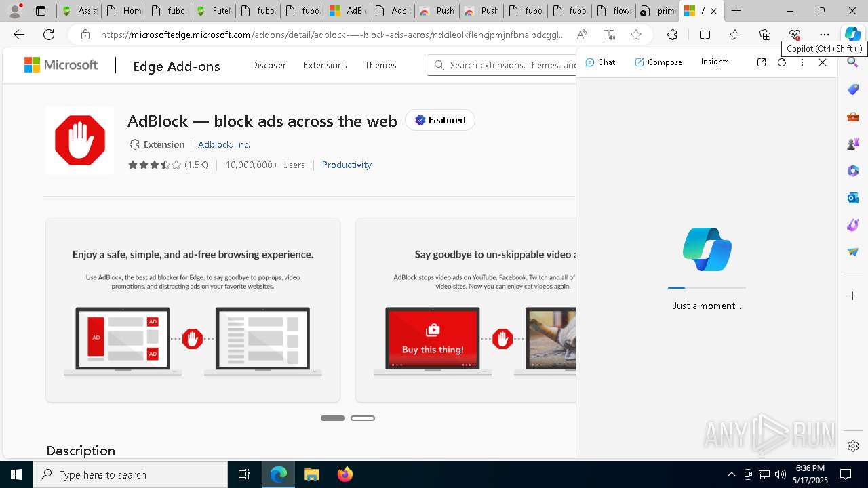Open volume control in tray
The height and width of the screenshot is (488, 868).
point(781,474)
